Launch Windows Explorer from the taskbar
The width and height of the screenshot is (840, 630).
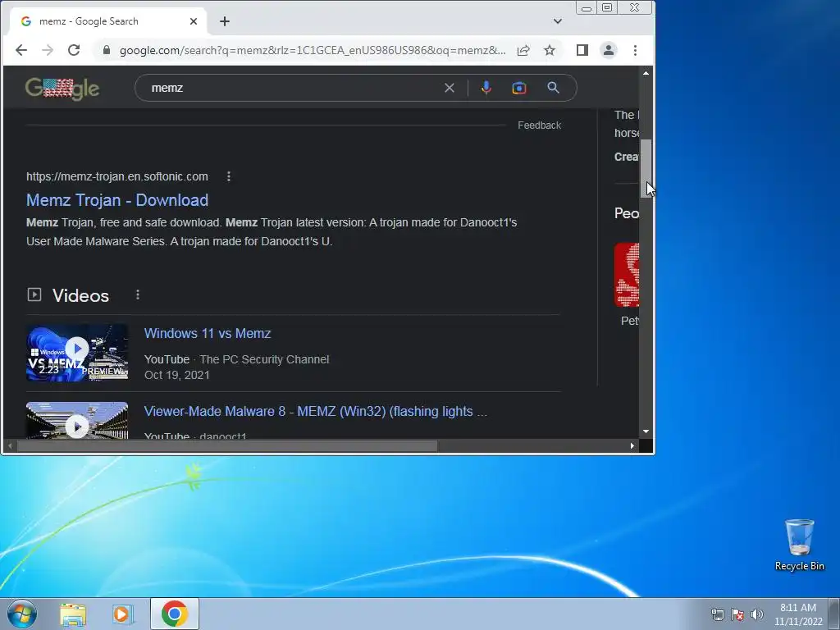(x=73, y=614)
